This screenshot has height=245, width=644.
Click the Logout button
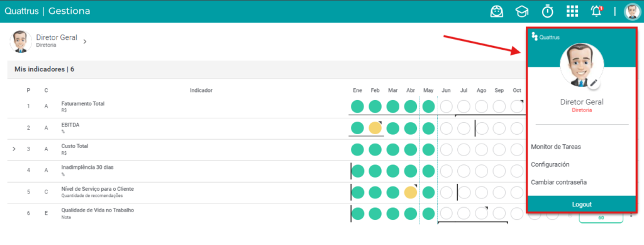click(x=582, y=204)
